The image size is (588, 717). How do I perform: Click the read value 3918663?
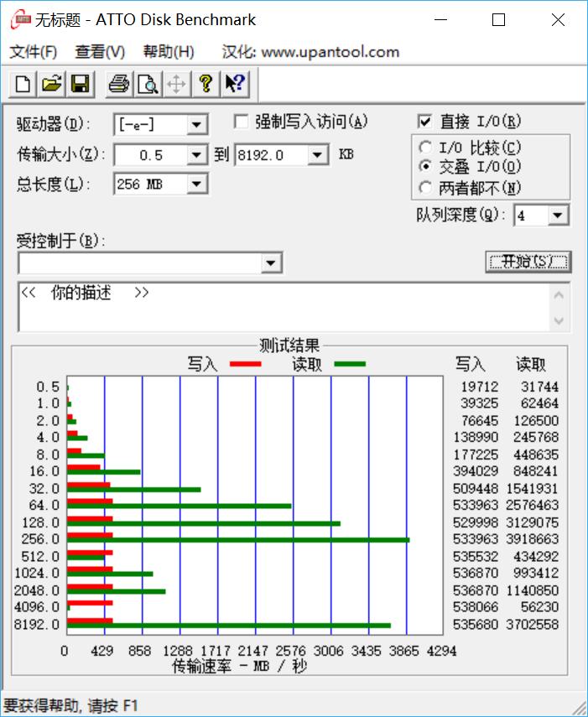532,539
